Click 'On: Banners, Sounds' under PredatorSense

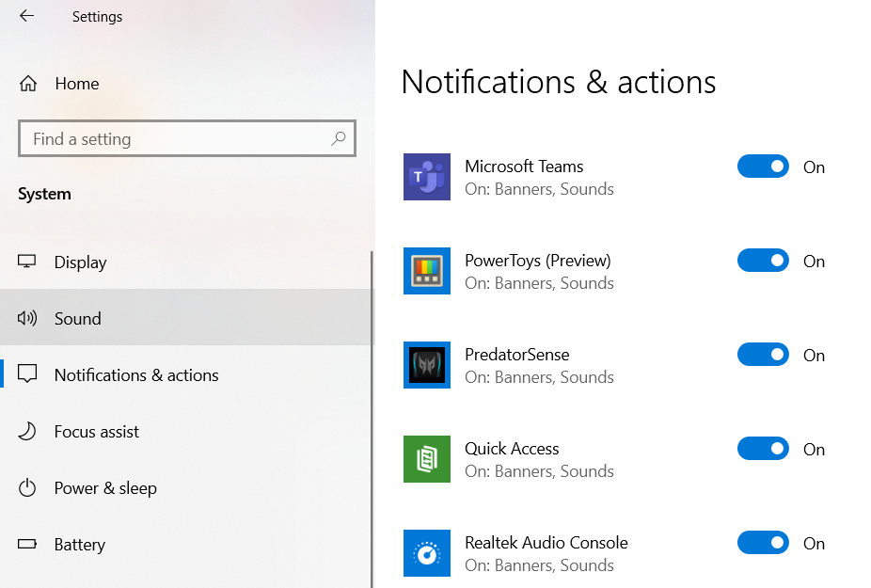[x=539, y=377]
